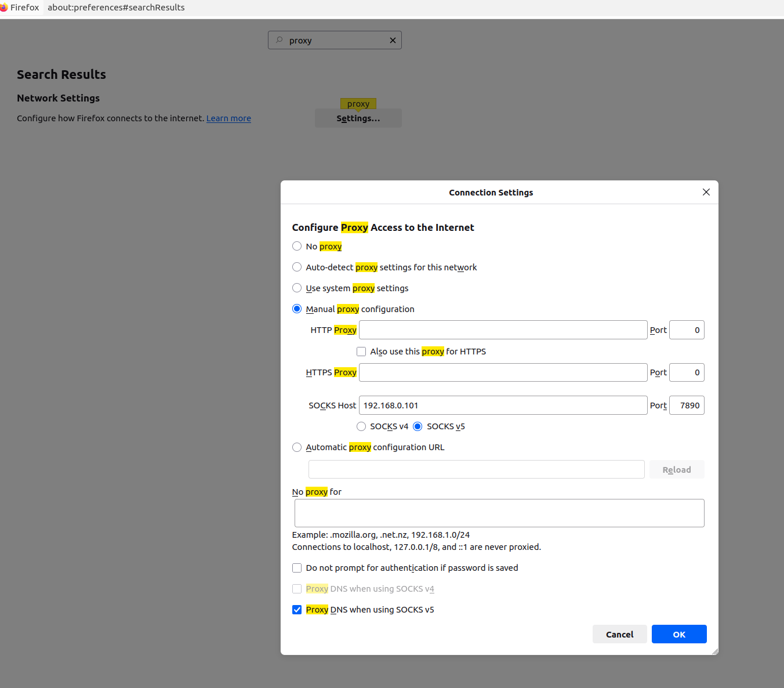The width and height of the screenshot is (784, 688).
Task: Select the No proxy radio option
Action: (297, 246)
